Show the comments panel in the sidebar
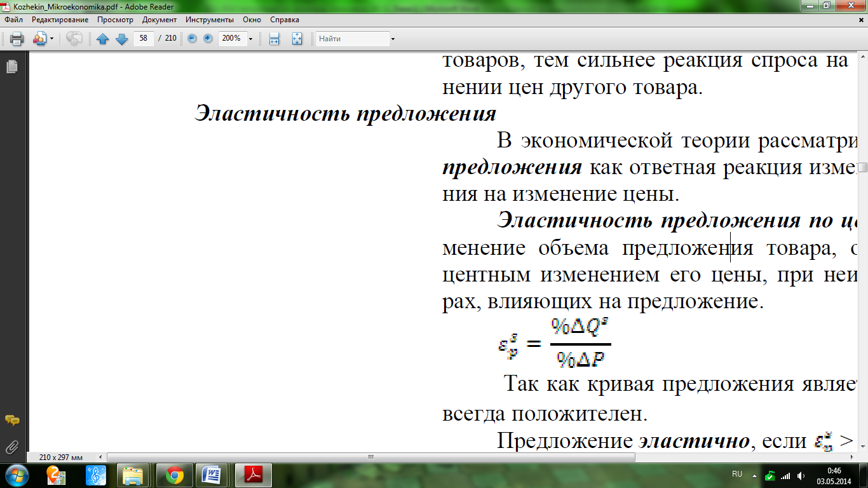868x488 pixels. (11, 421)
